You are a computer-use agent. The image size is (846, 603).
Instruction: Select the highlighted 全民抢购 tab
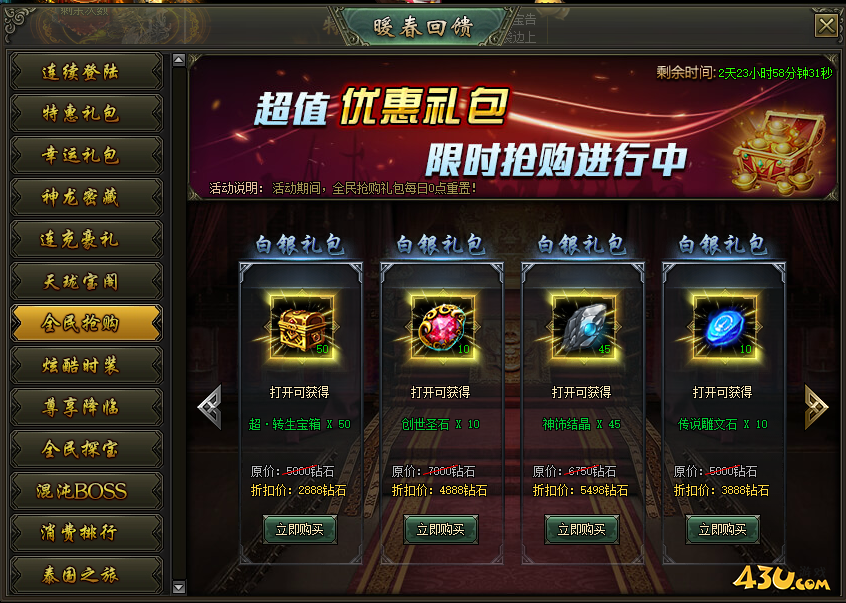tap(86, 323)
